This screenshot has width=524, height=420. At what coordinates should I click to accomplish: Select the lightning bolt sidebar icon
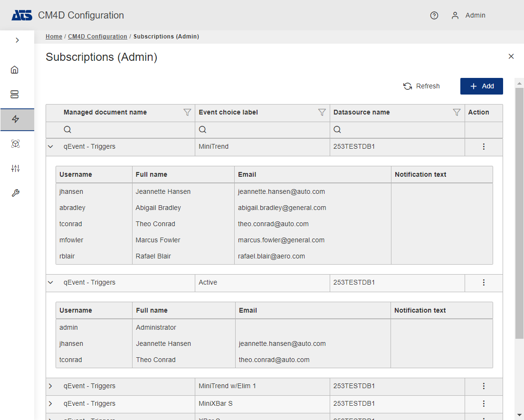click(x=16, y=119)
